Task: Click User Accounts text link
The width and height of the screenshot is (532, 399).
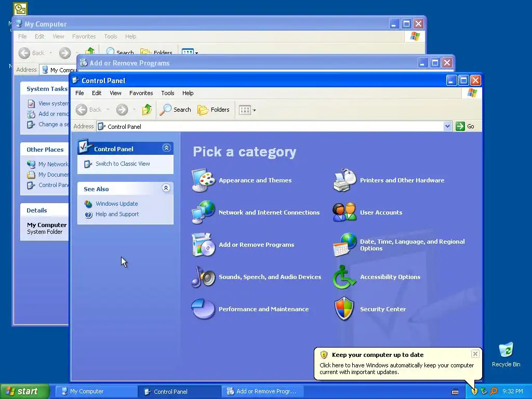Action: [381, 212]
